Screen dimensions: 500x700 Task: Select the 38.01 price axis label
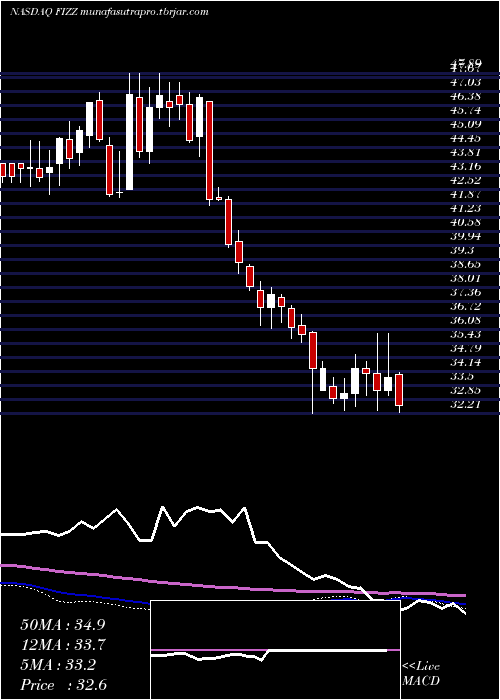coord(465,279)
